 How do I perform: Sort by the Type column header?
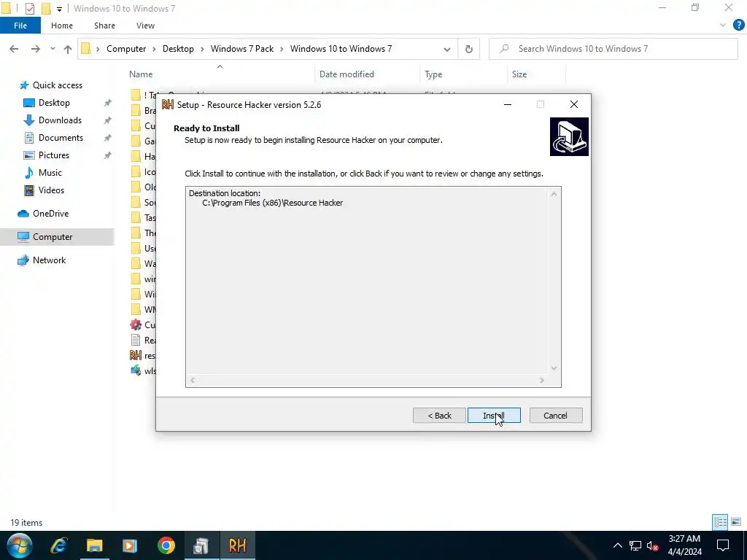(x=463, y=74)
